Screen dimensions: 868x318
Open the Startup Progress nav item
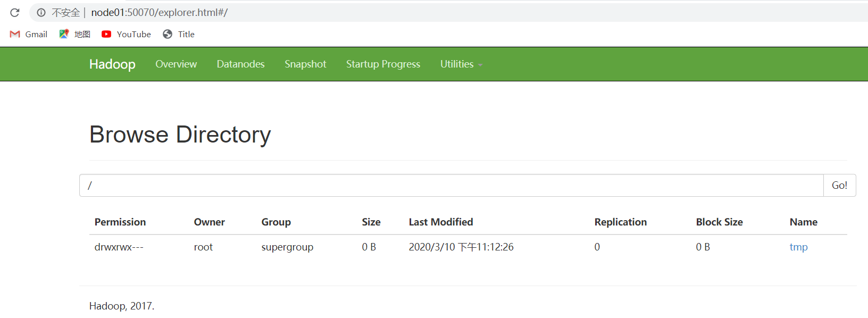point(383,64)
